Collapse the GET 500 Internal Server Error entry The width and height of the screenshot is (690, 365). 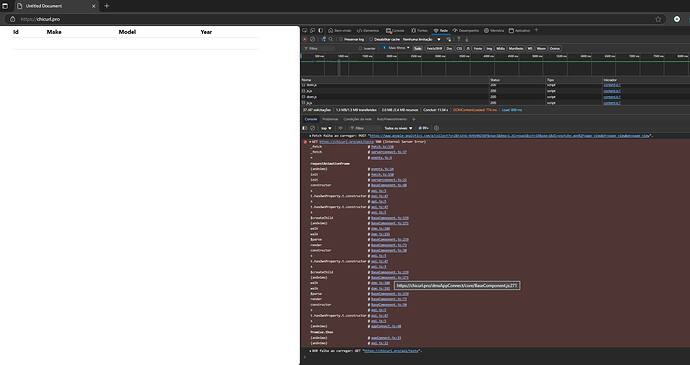point(310,142)
